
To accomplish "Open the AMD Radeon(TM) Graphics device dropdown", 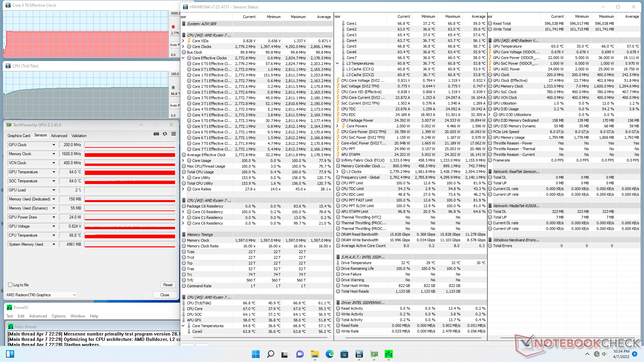I will pos(41,295).
